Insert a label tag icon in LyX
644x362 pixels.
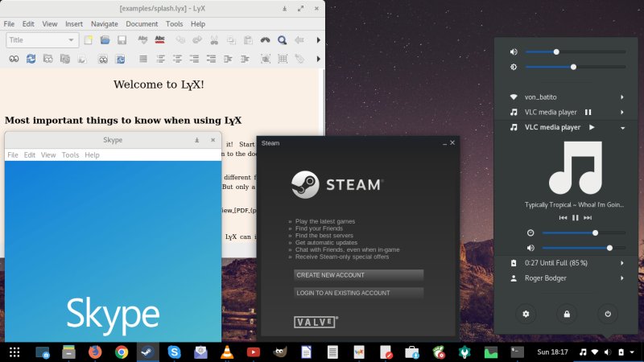(x=299, y=59)
